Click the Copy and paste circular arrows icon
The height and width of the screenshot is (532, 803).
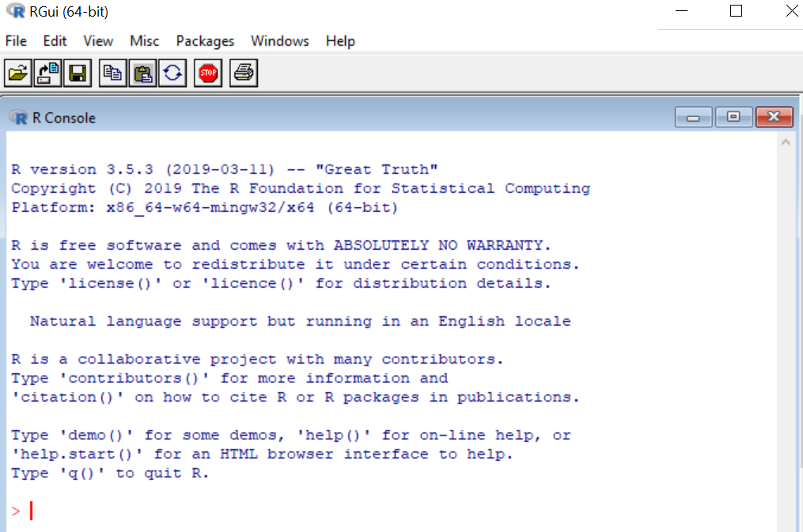point(172,74)
